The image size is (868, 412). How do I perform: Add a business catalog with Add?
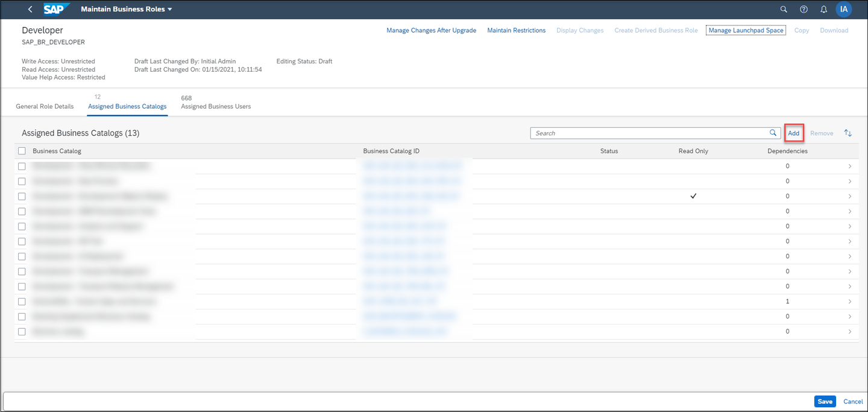pyautogui.click(x=794, y=133)
